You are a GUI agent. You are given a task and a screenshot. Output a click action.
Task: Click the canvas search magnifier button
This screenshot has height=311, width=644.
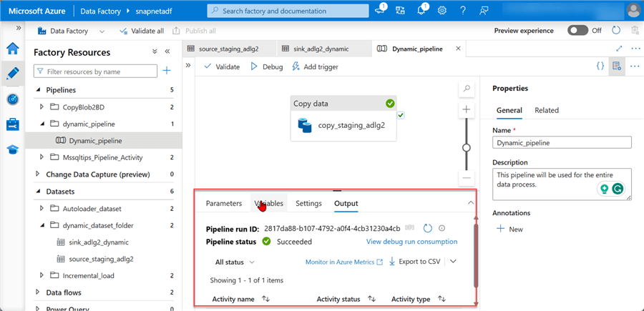466,88
